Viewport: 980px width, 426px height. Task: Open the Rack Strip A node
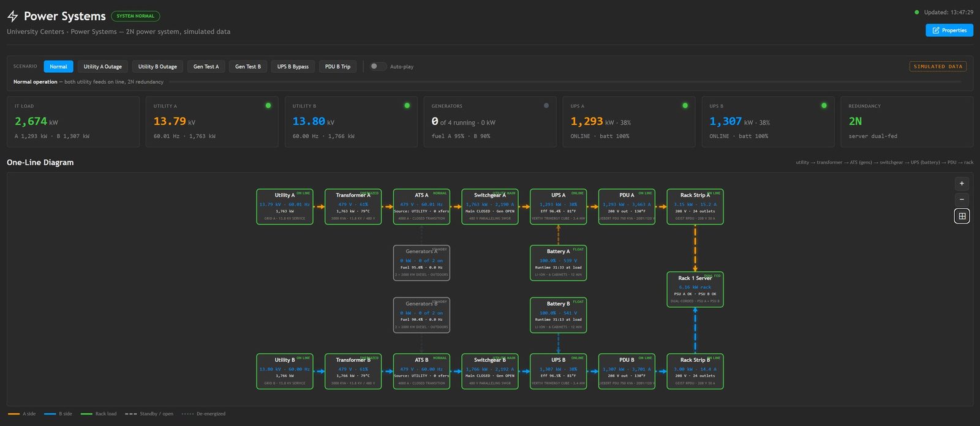[x=695, y=206]
